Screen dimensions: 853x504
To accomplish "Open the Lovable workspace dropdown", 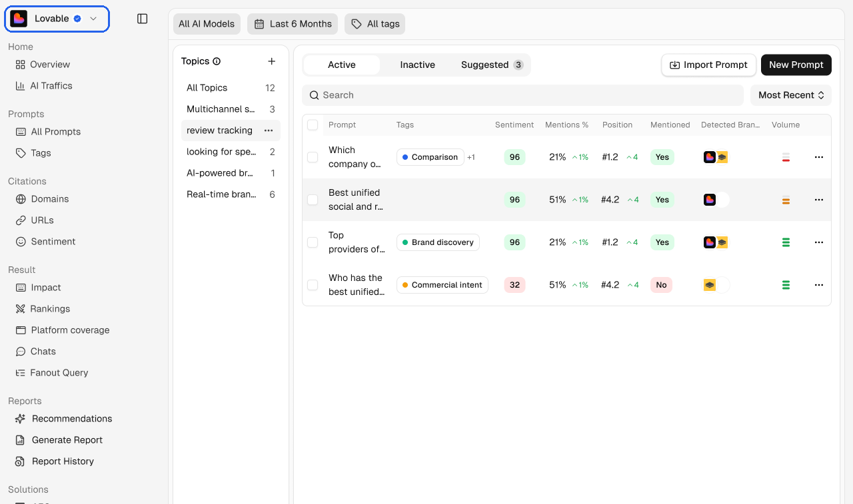I will click(57, 19).
